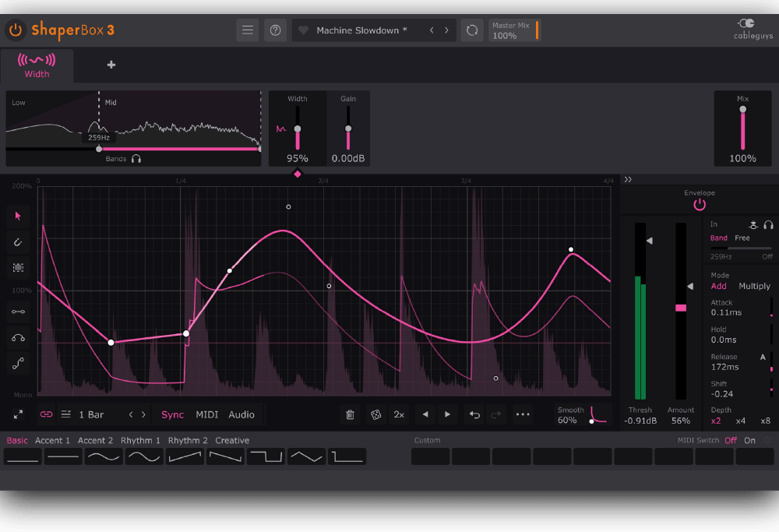The width and height of the screenshot is (779, 532).
Task: Click the undo arrow button
Action: (474, 414)
